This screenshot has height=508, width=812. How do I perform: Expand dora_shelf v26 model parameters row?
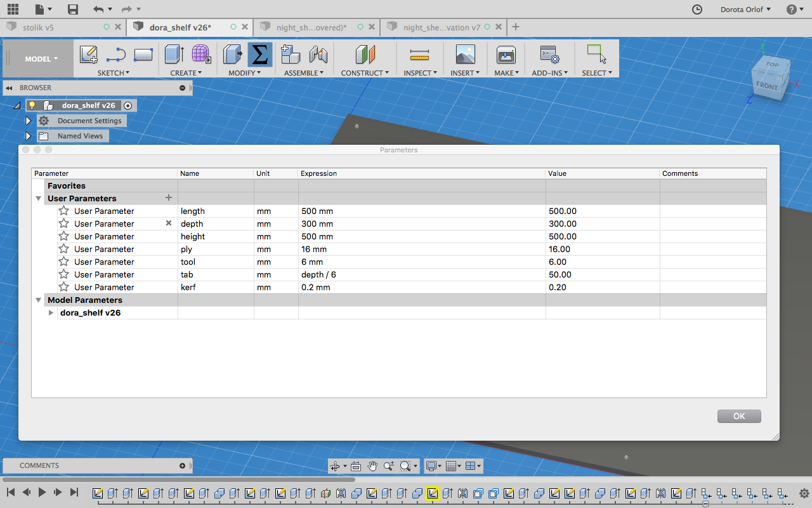[x=51, y=312]
